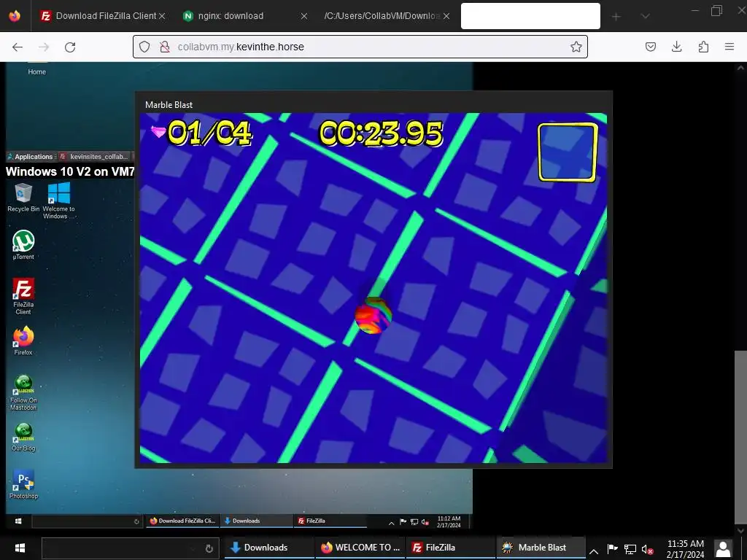
Task: Click the yellow-framed powerup box
Action: click(568, 152)
